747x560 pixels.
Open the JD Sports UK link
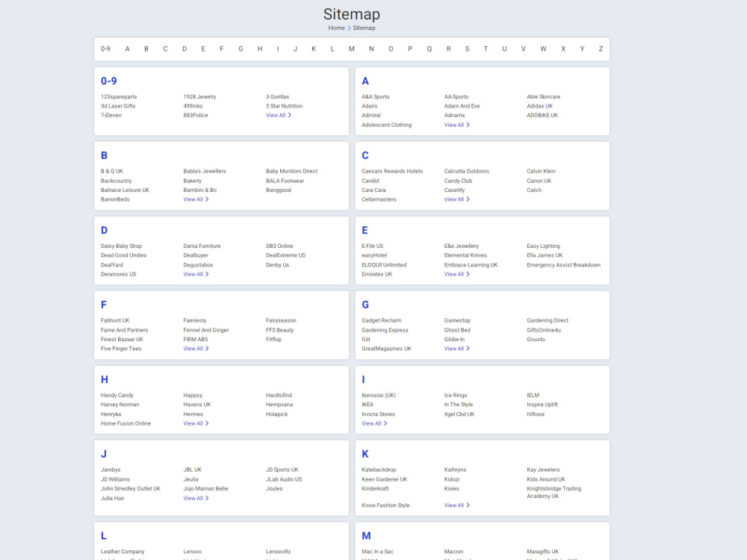[x=282, y=470]
